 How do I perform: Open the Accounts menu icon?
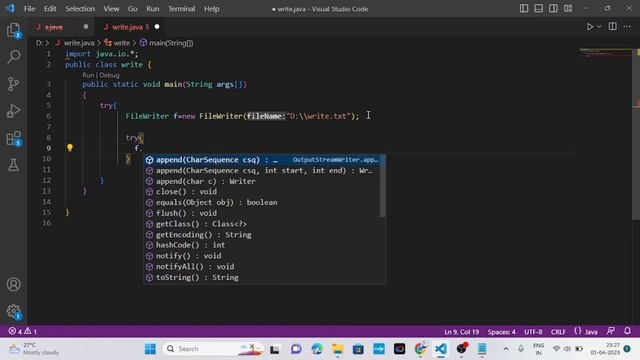point(13,284)
